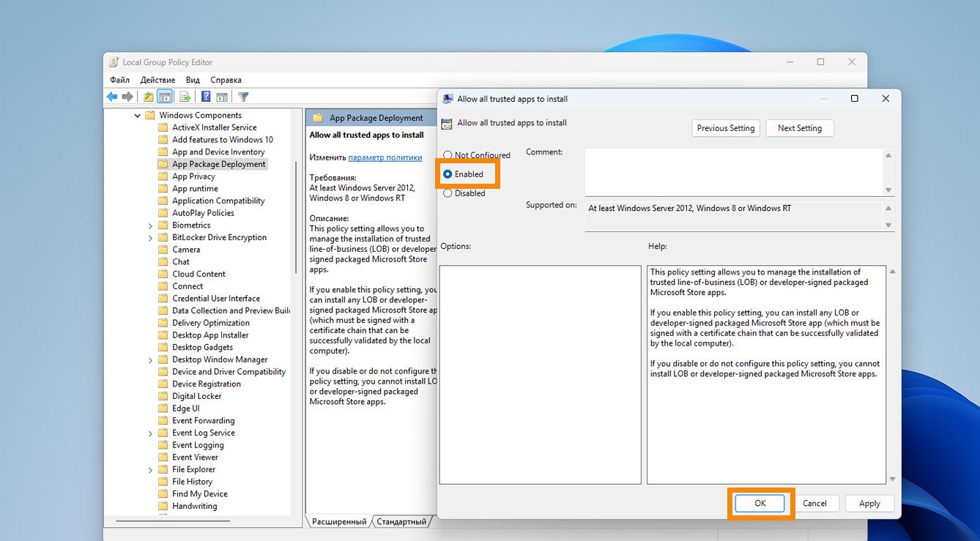Click the dialog title bar policy icon

click(448, 99)
